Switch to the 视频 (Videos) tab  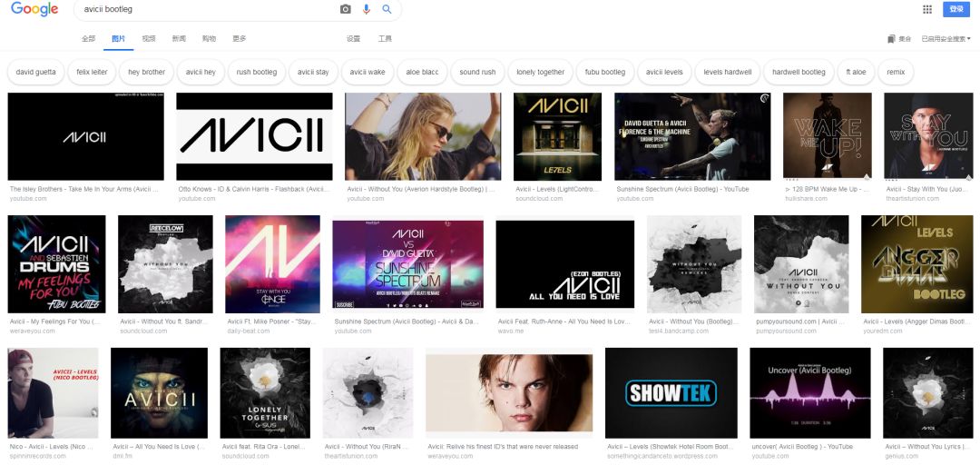tap(149, 39)
